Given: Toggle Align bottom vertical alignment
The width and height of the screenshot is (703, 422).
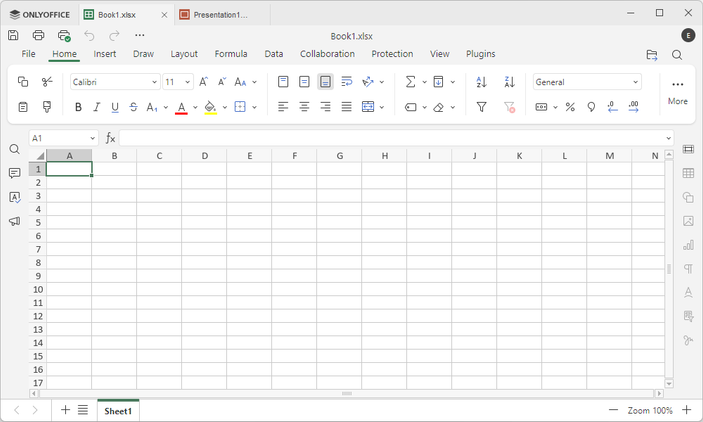Looking at the screenshot, I should pyautogui.click(x=325, y=82).
